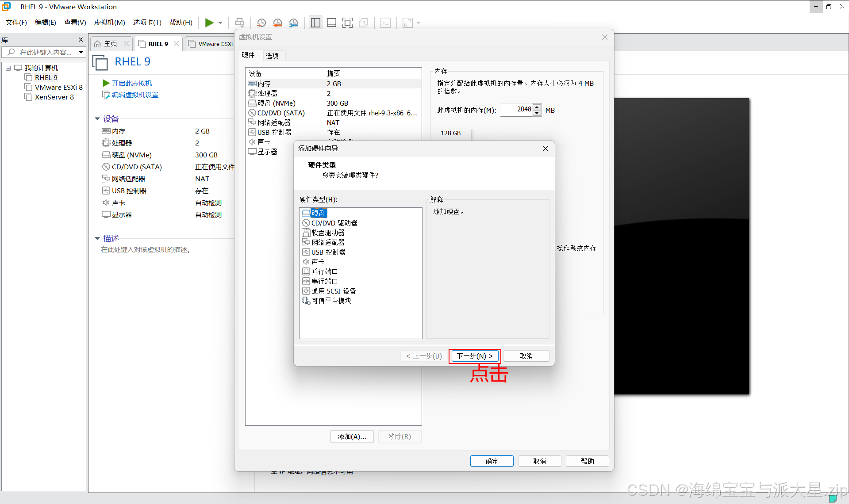Click the unity mode toolbar icon
The width and height of the screenshot is (849, 504).
tap(364, 23)
